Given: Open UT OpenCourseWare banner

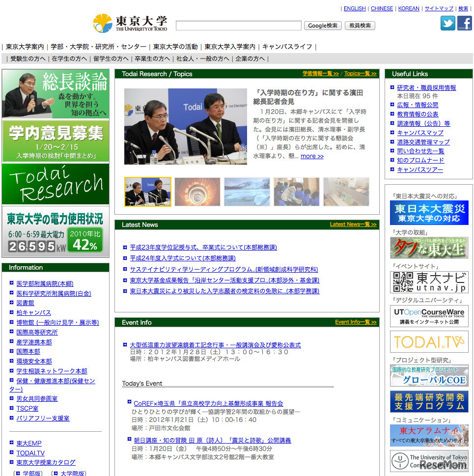Looking at the screenshot, I should pos(429,316).
